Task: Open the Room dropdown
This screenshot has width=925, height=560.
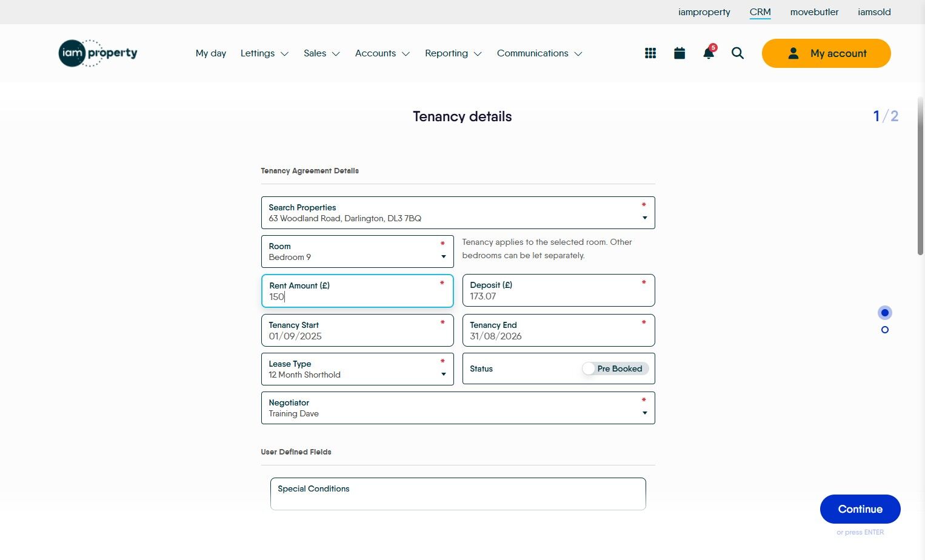Action: pos(444,257)
